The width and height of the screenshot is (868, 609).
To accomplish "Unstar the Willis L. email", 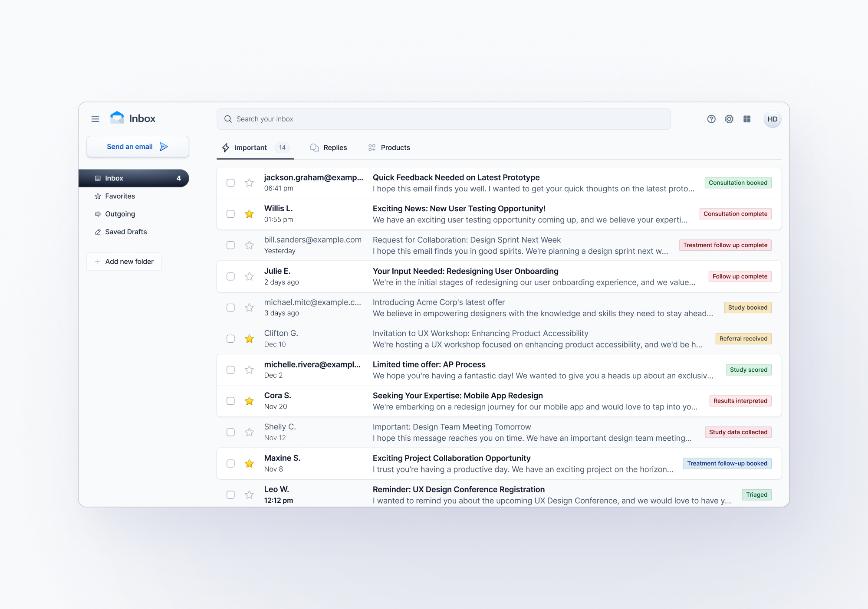I will click(x=249, y=214).
